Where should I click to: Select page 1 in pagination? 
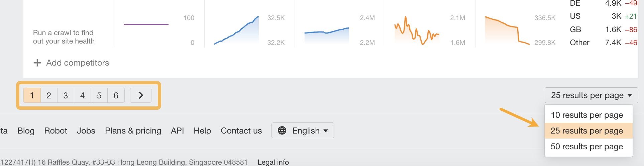click(x=32, y=95)
